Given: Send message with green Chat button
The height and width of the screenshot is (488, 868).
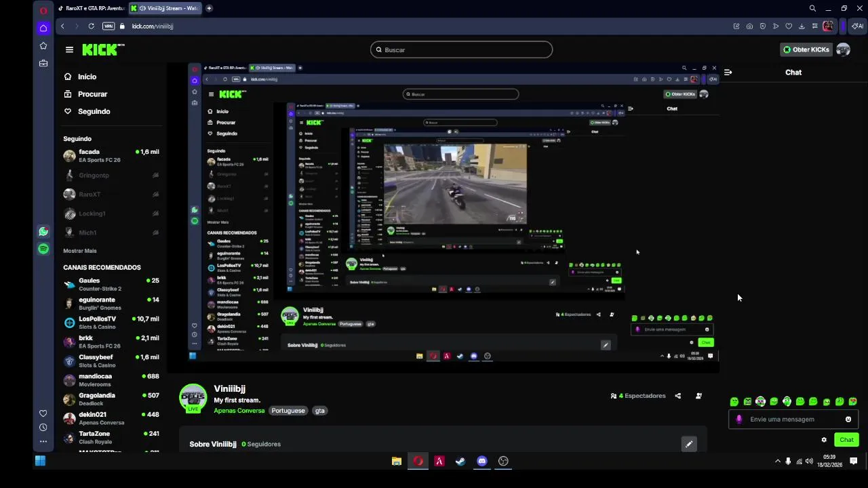Looking at the screenshot, I should (x=846, y=440).
